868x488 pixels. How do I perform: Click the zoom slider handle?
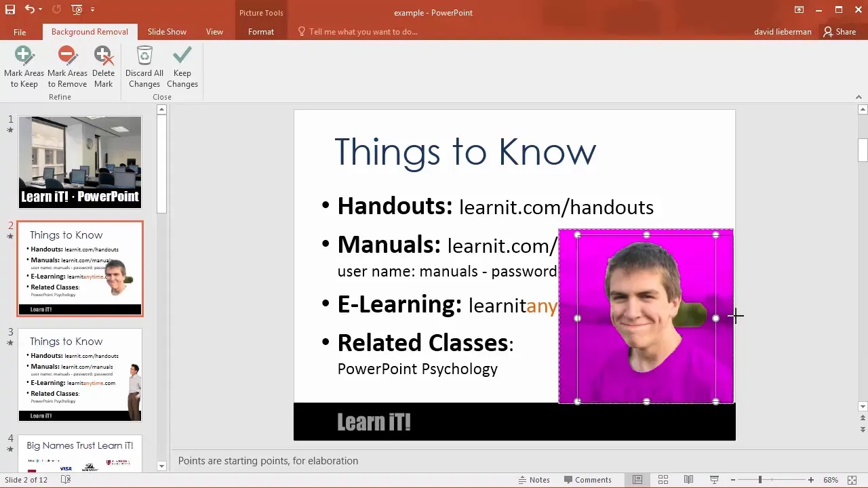[x=759, y=480]
